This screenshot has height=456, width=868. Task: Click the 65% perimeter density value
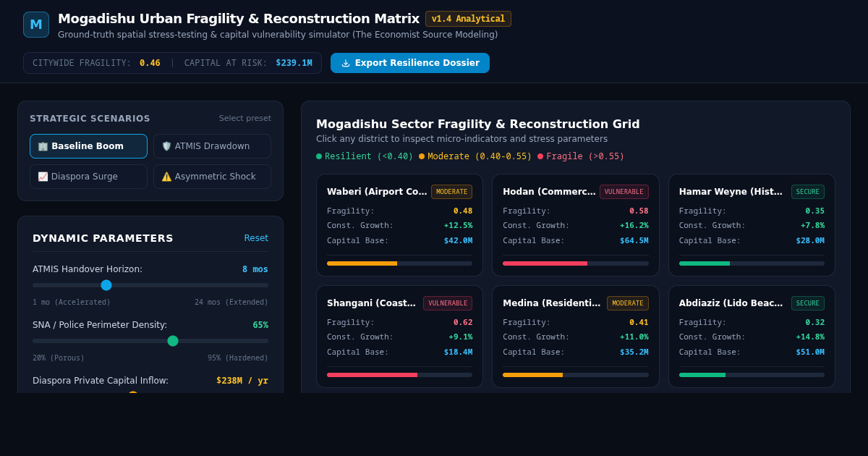click(260, 325)
